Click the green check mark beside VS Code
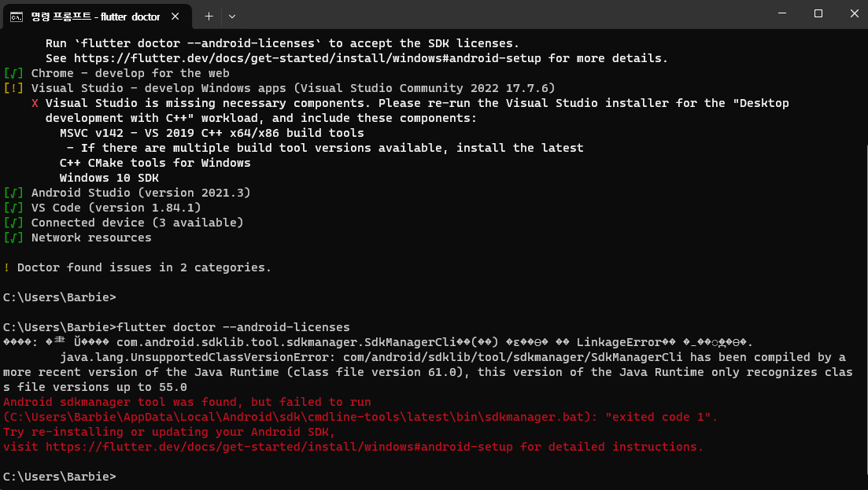This screenshot has height=490, width=868. [13, 208]
